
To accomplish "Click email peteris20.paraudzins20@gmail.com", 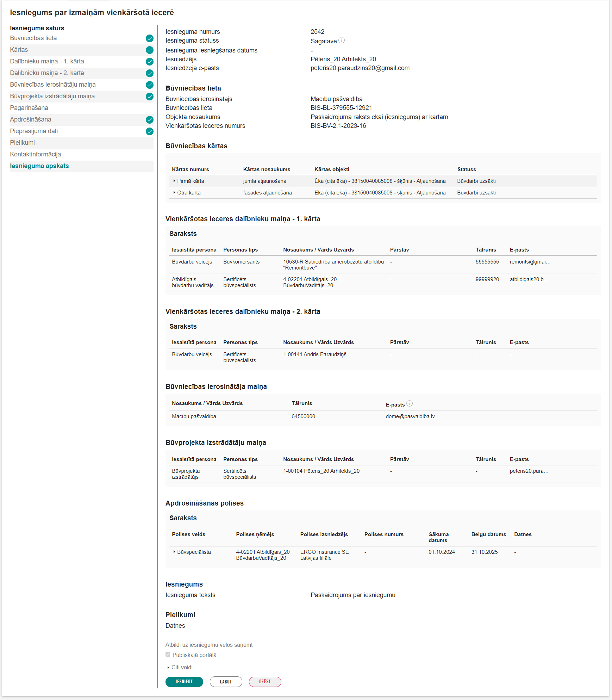I will (360, 68).
